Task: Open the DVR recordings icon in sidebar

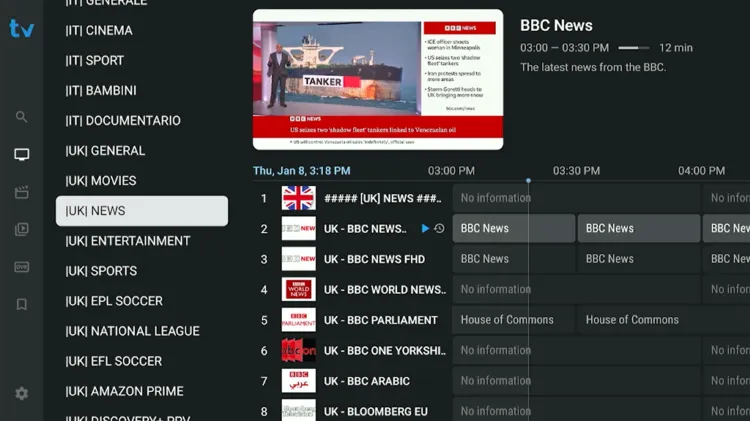Action: point(22,267)
